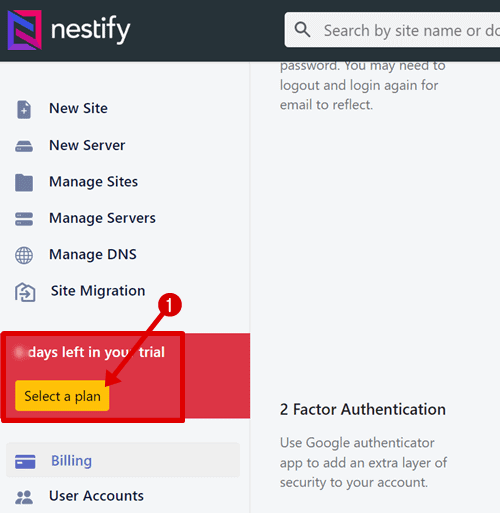Click the Select a plan button
Viewport: 500px width, 513px height.
[x=62, y=396]
